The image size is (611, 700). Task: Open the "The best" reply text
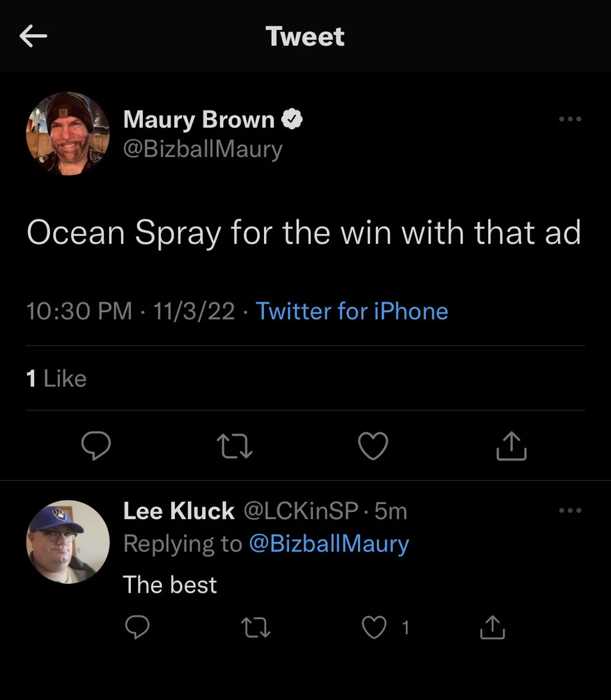pos(170,585)
